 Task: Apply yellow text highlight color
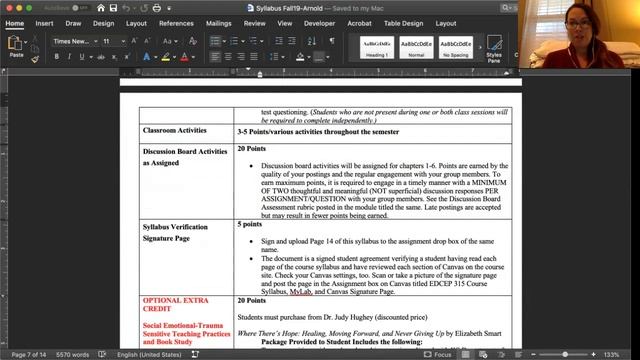click(x=165, y=57)
